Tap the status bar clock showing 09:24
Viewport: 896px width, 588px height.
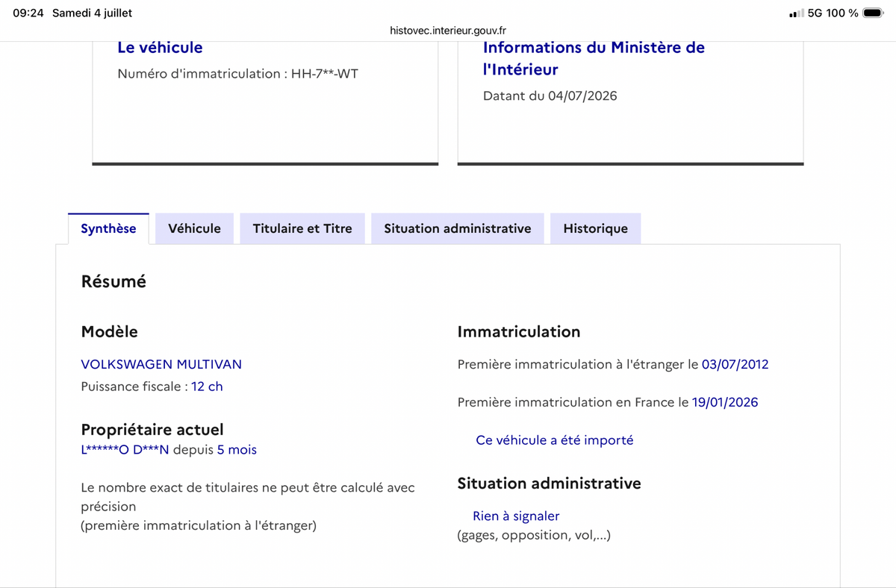[28, 13]
